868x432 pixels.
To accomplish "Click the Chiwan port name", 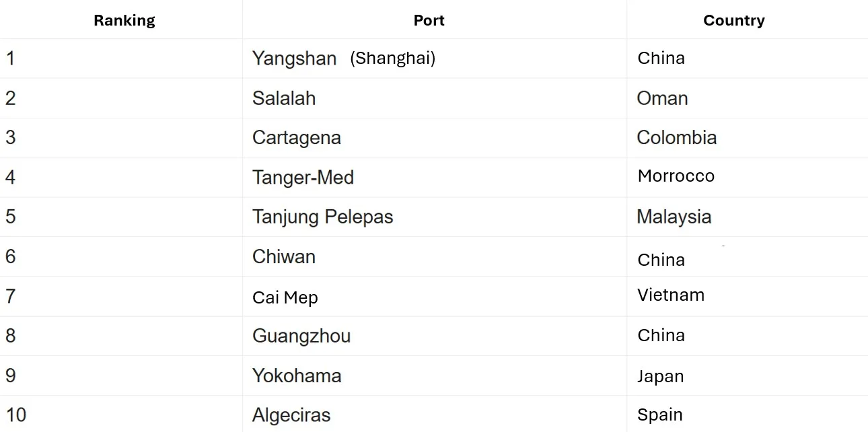I will tap(284, 256).
